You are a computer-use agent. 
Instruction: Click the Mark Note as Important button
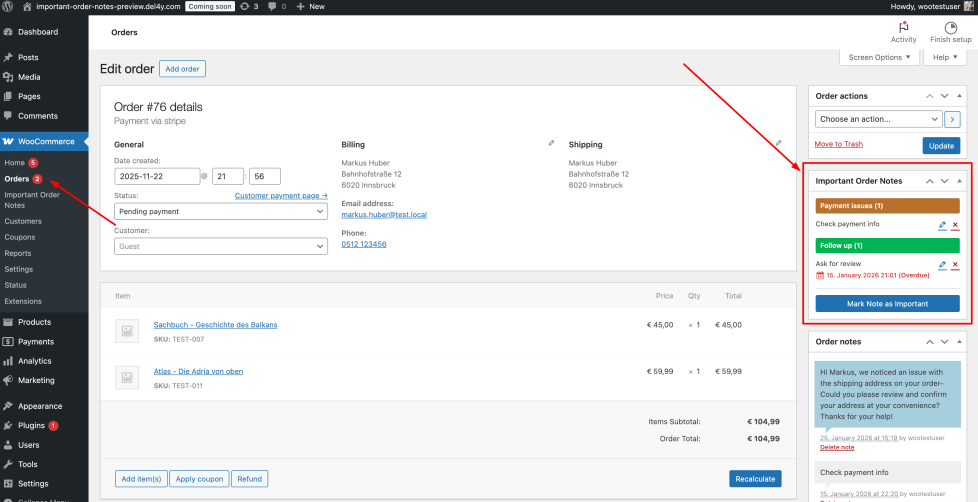(887, 304)
